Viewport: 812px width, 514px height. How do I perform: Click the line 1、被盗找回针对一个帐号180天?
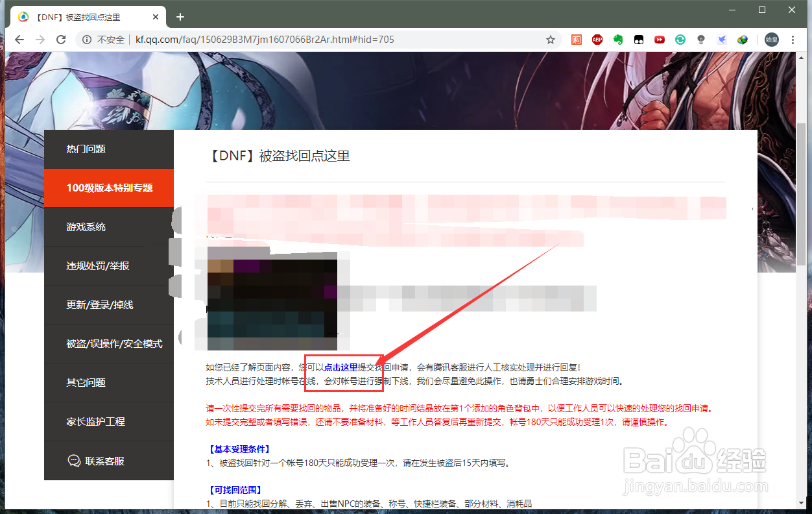point(358,463)
